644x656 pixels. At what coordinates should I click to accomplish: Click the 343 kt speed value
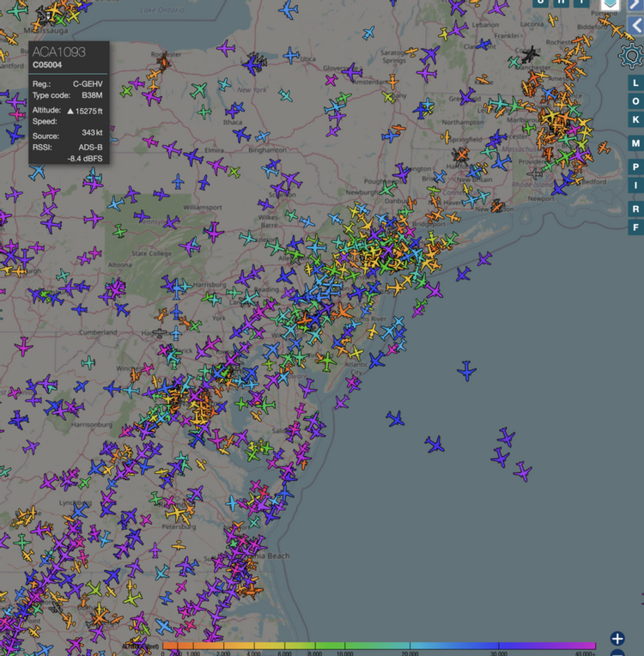pyautogui.click(x=92, y=132)
